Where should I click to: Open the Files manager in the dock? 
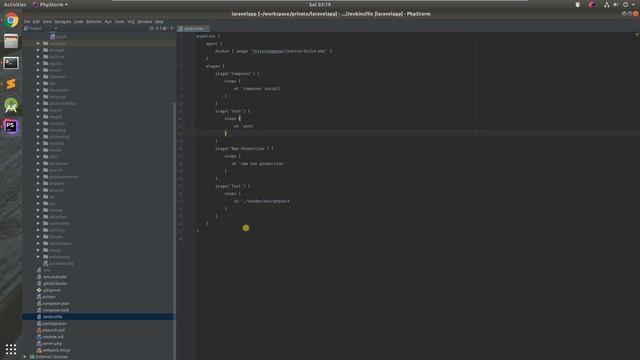click(x=11, y=41)
